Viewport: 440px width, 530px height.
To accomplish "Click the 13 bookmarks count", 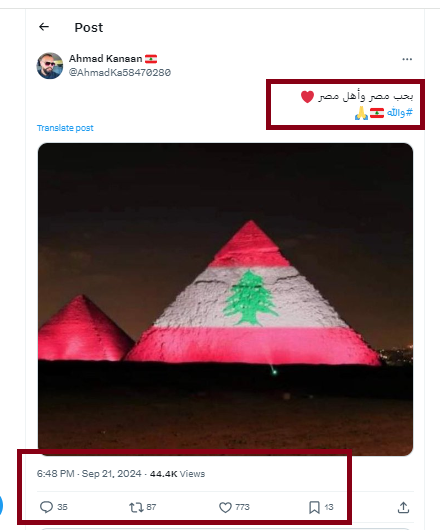I will (329, 507).
